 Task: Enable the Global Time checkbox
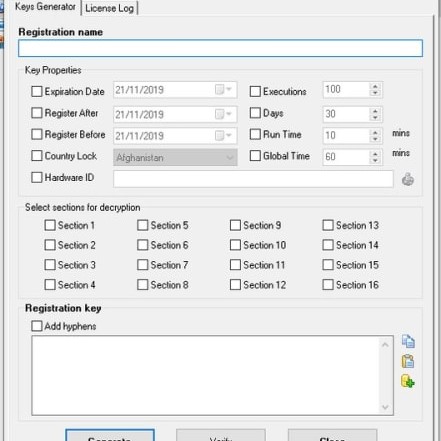[x=255, y=156]
